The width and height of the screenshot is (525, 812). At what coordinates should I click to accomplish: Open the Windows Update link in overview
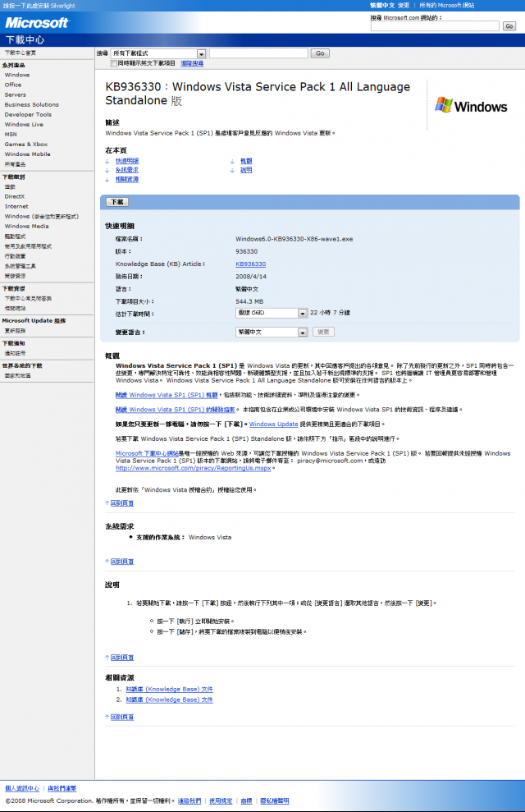tap(274, 424)
